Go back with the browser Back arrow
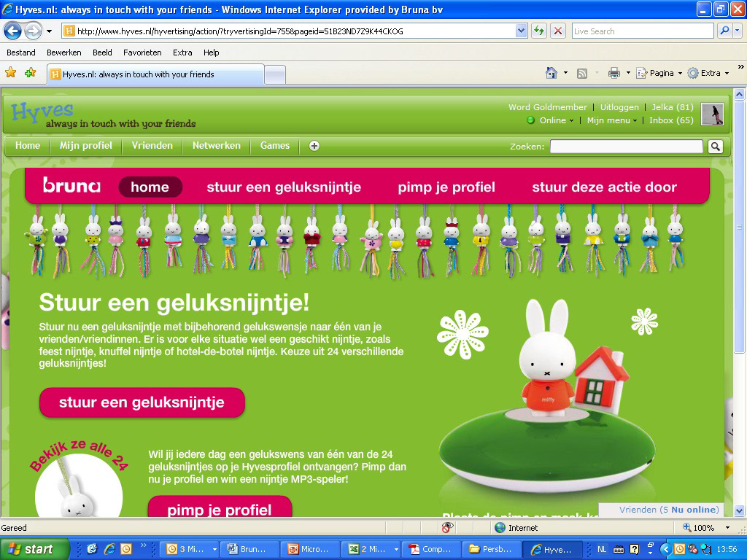The height and width of the screenshot is (560, 747). coord(13,31)
